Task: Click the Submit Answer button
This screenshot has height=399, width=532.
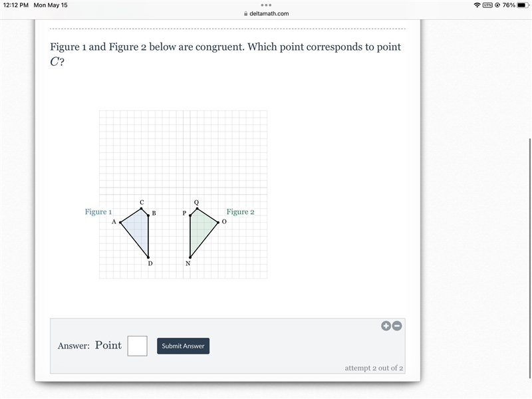Action: (184, 346)
